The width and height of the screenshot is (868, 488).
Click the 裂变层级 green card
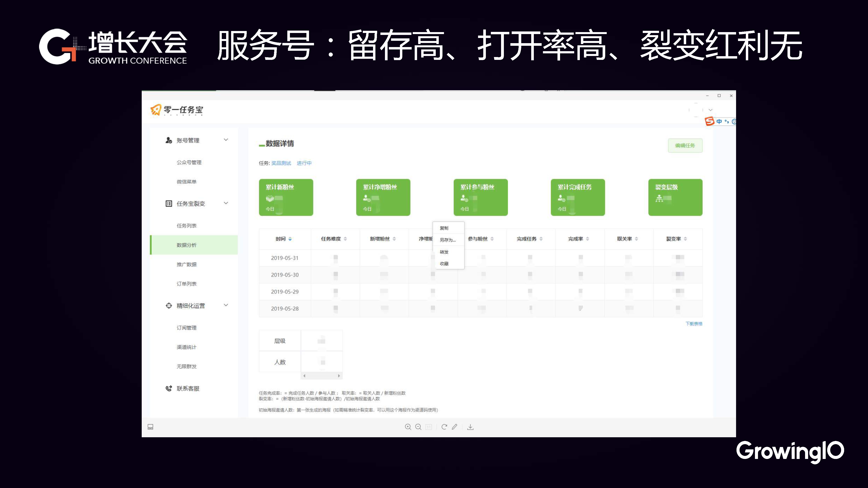[675, 197]
